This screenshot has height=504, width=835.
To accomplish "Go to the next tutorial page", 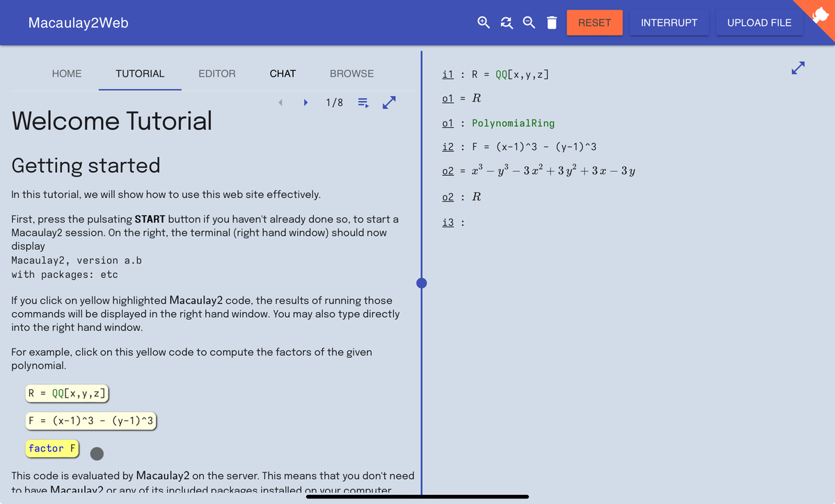I will pyautogui.click(x=305, y=101).
